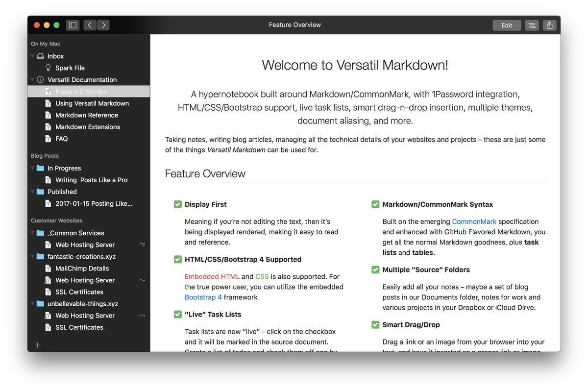Screen dimensions: 588x391
Task: Click the "Feature Overview" window title
Action: pos(295,25)
